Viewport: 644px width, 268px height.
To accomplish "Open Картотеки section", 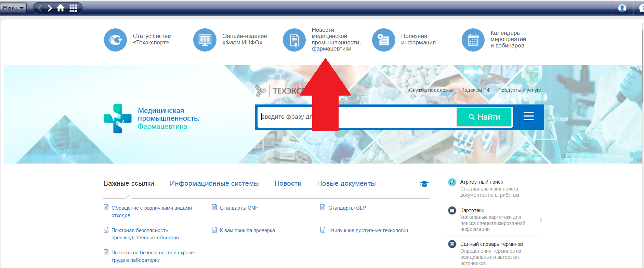I will pos(472,210).
